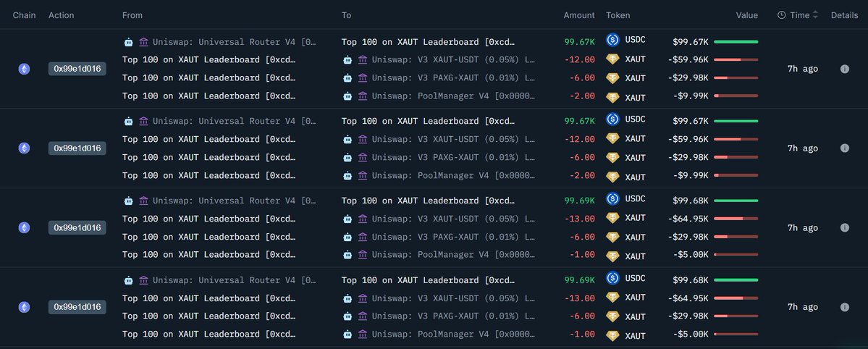Click XAUT icon on third group's -13.00 row
The height and width of the screenshot is (349, 868).
coord(612,218)
